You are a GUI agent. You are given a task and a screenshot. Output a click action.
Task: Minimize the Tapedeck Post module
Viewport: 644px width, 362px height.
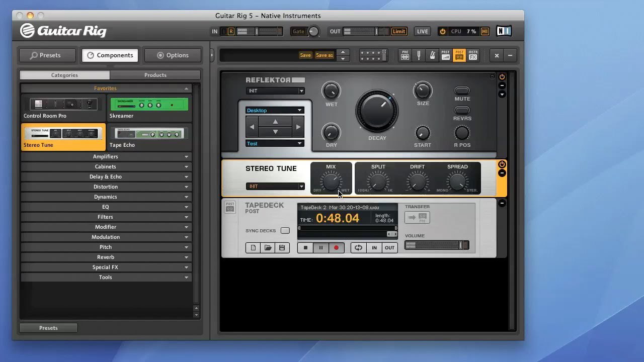502,203
